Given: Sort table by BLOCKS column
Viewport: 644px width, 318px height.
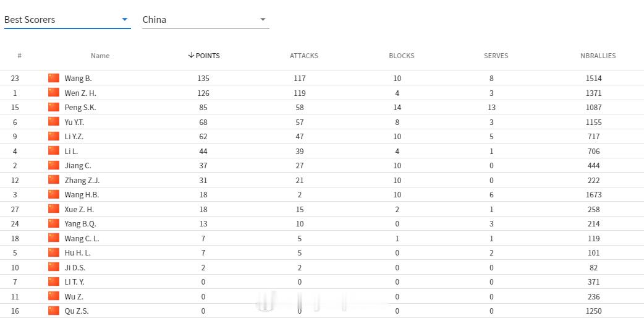Looking at the screenshot, I should click(401, 56).
